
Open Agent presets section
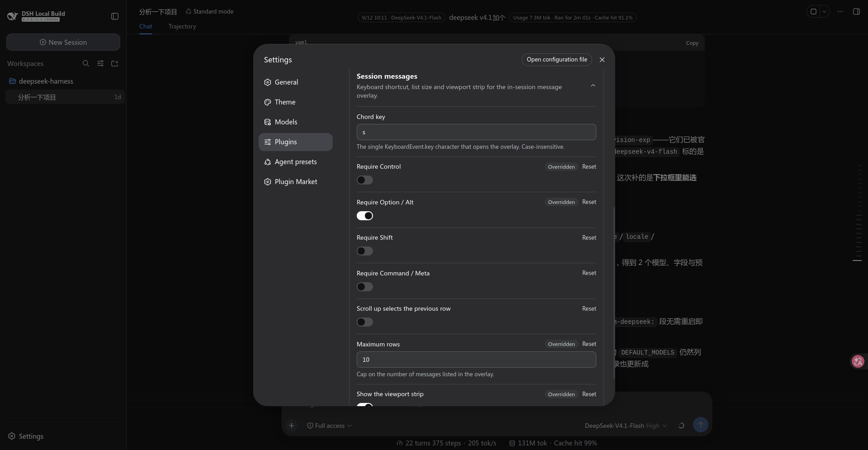point(296,162)
